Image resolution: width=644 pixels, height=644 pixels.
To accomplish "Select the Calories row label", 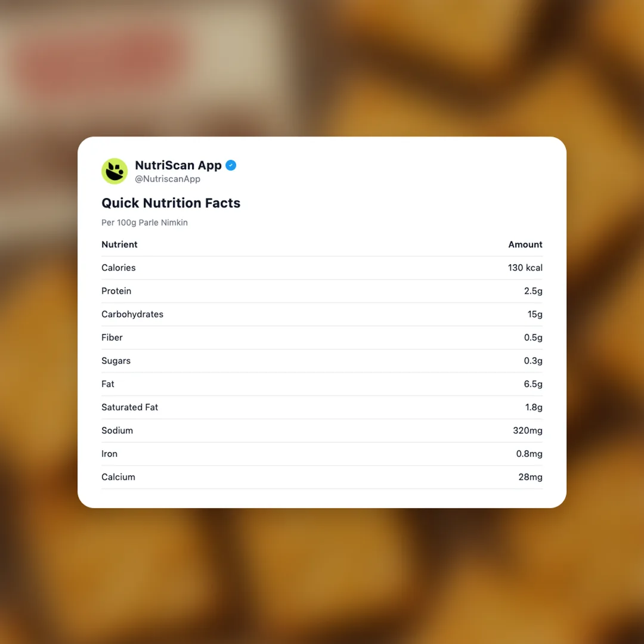I will (119, 268).
